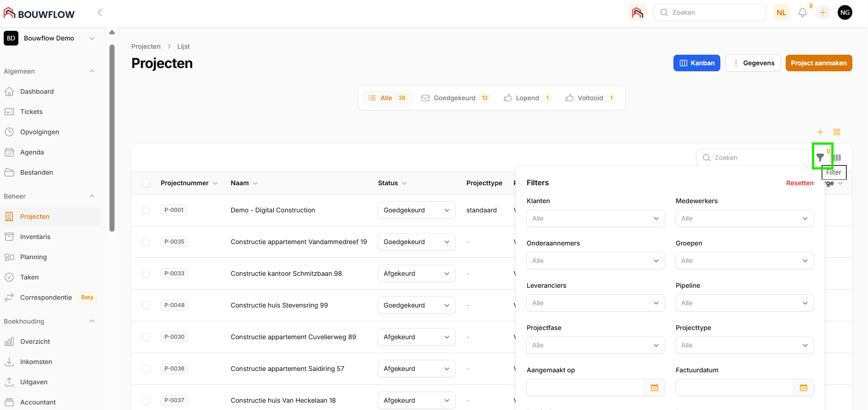Open calendar picker for Factuurdatum

(x=804, y=387)
